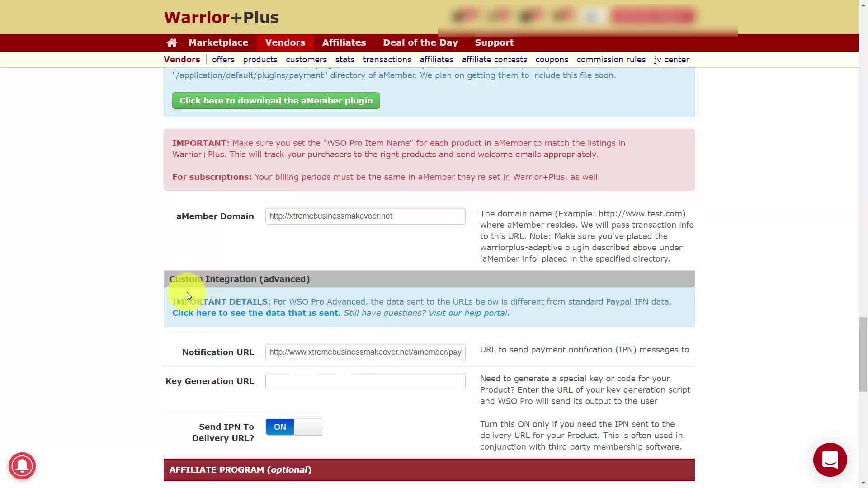Toggle Send IPN To Delivery URL switch
Viewport: 868px width, 488px height.
[294, 427]
